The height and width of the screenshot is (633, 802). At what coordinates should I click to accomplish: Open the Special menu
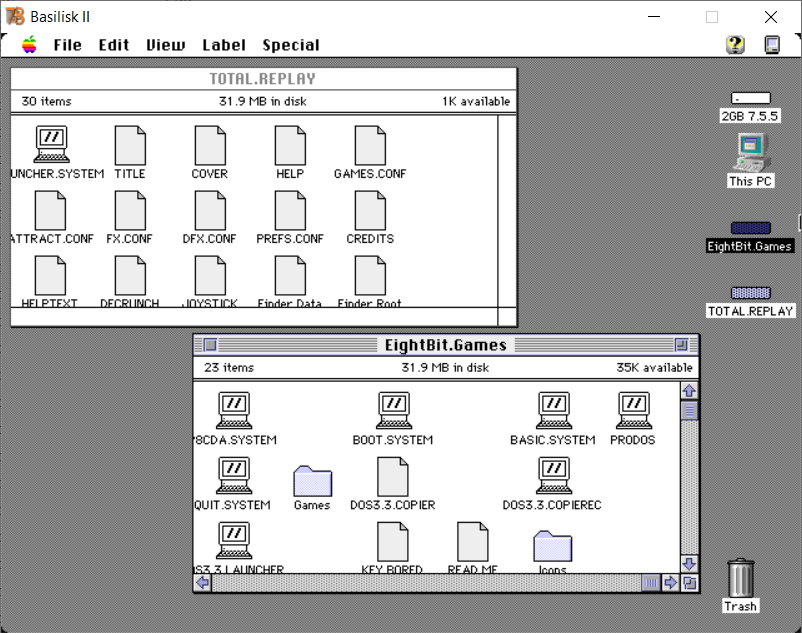point(291,45)
